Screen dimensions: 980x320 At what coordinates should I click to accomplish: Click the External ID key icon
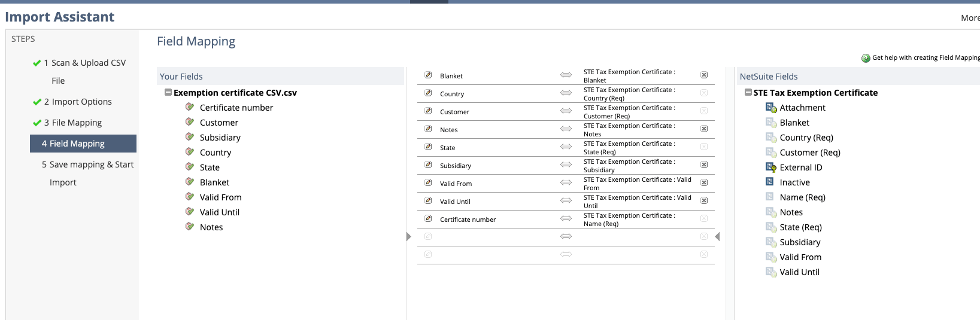pyautogui.click(x=771, y=167)
